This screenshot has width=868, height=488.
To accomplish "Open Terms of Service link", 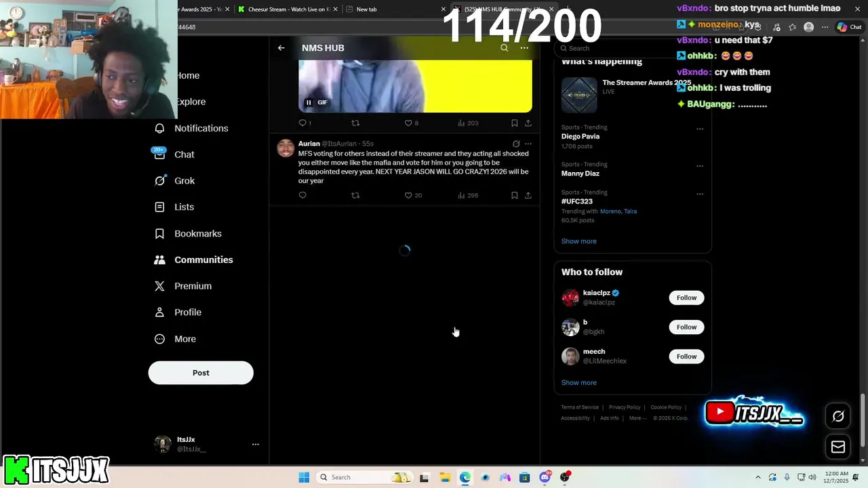I will tap(580, 407).
